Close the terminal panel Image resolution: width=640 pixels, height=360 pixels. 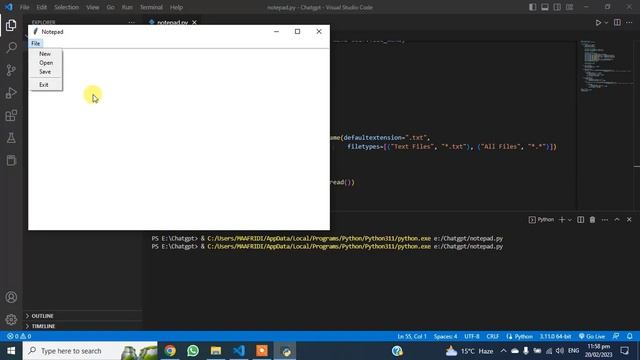pos(629,220)
